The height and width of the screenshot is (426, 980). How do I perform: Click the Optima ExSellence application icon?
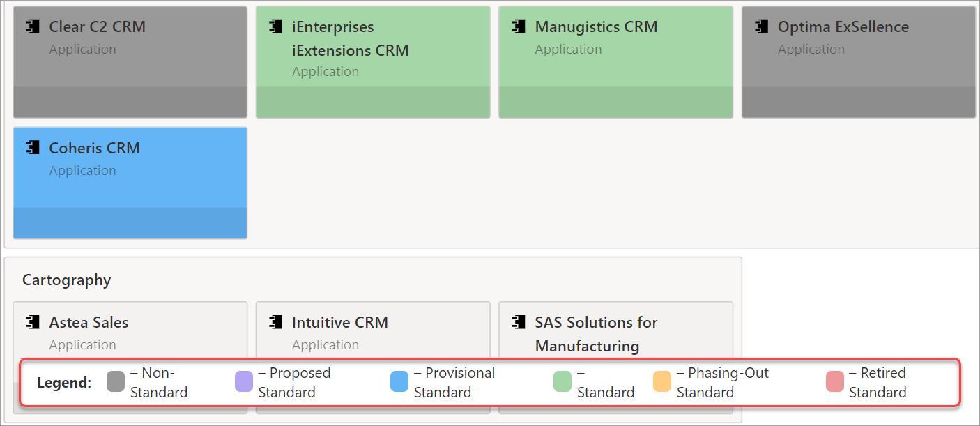[x=761, y=27]
